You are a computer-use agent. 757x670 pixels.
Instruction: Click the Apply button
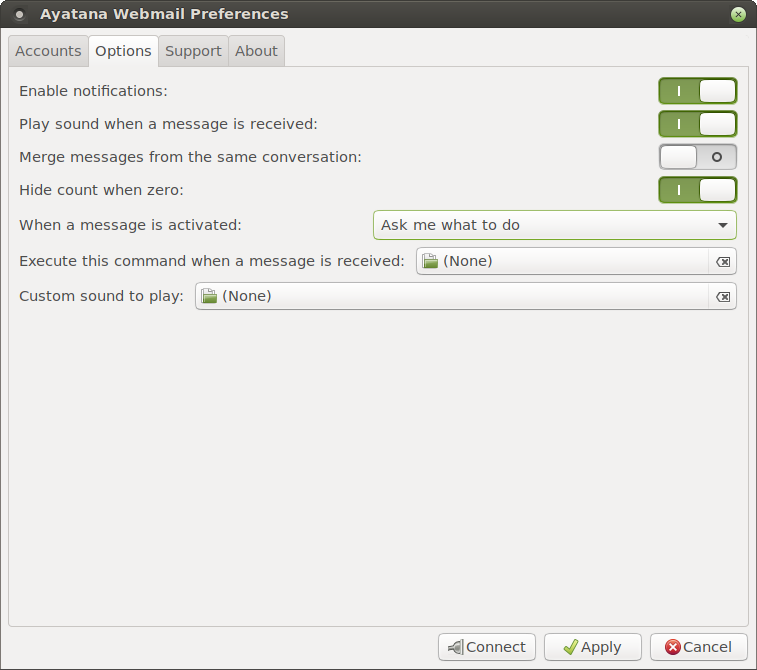point(593,647)
